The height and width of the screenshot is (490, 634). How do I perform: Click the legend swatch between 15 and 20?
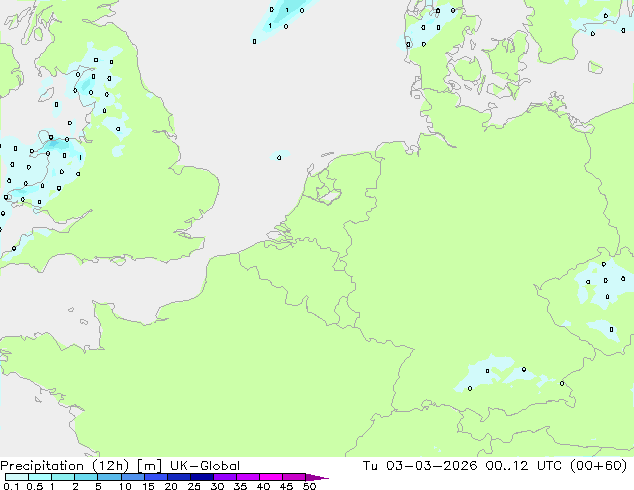pyautogui.click(x=156, y=477)
